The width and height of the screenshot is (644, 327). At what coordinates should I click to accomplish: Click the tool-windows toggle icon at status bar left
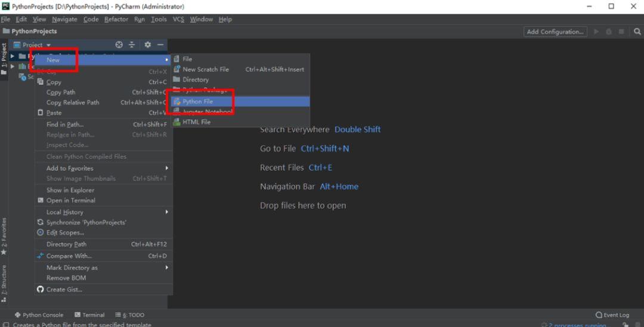pyautogui.click(x=6, y=324)
